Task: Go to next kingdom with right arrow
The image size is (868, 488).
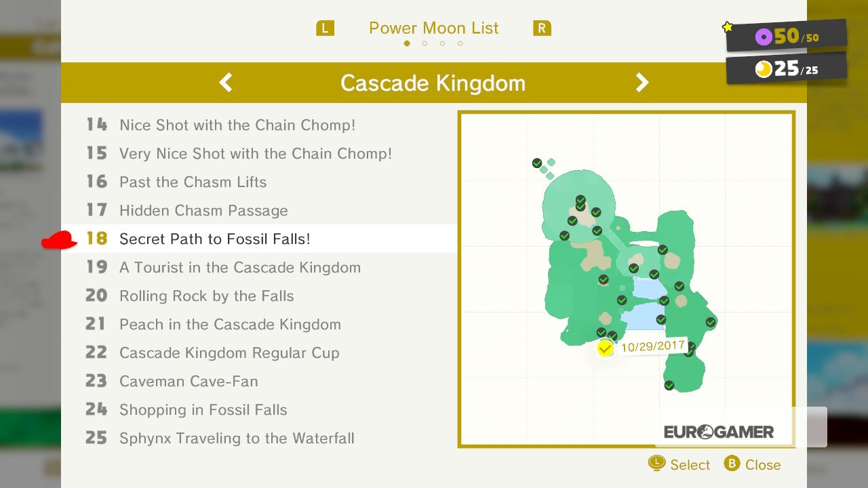Action: click(x=642, y=83)
